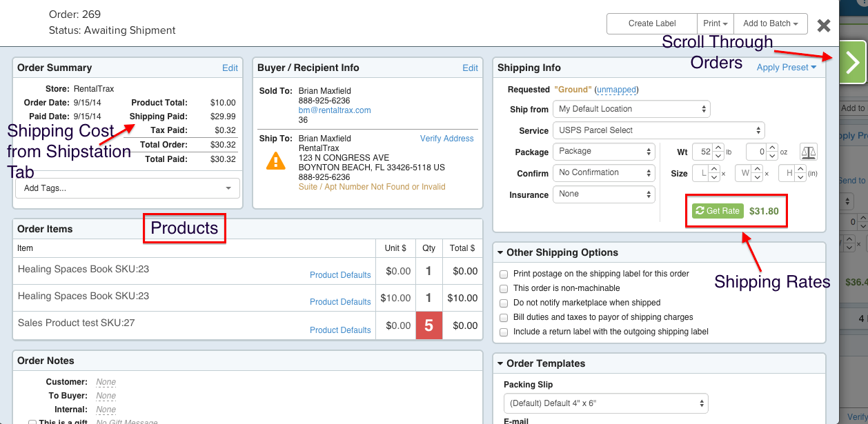This screenshot has height=424, width=868.
Task: Click the weight scale icon
Action: [808, 152]
